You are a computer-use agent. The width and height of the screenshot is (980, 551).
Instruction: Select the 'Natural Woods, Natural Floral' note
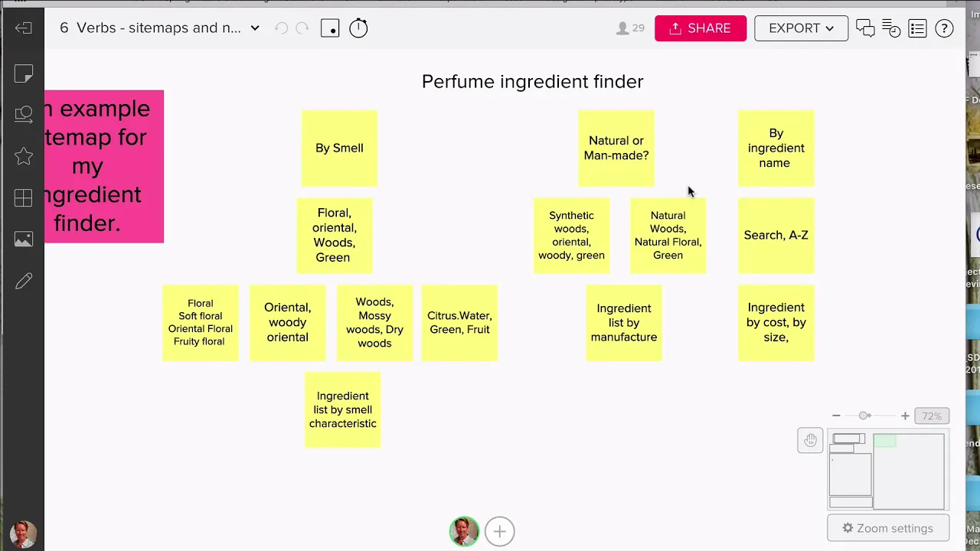(x=668, y=235)
